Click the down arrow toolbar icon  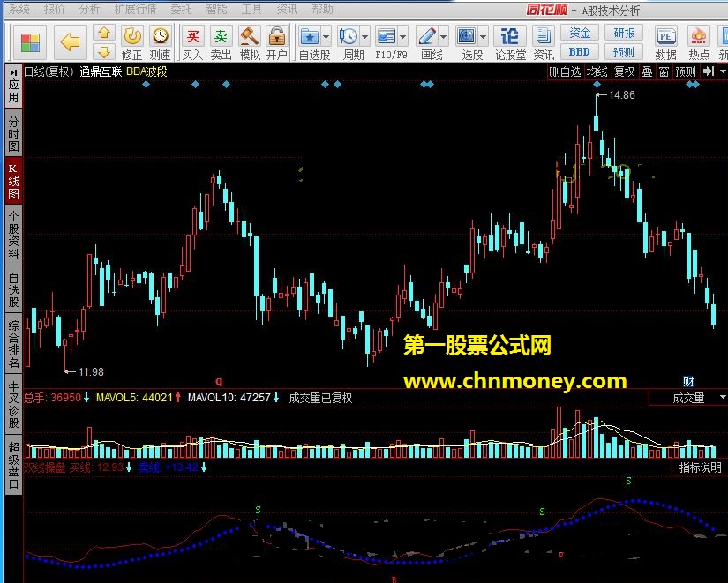pos(104,51)
